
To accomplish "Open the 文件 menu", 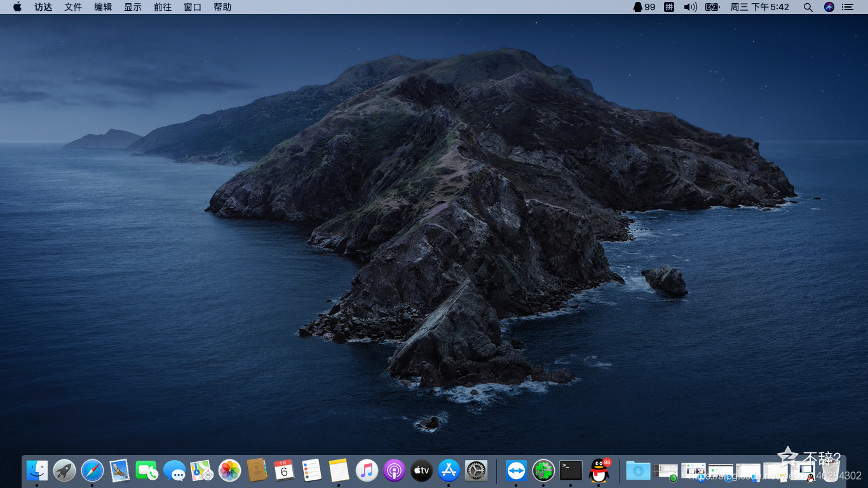I will (73, 7).
